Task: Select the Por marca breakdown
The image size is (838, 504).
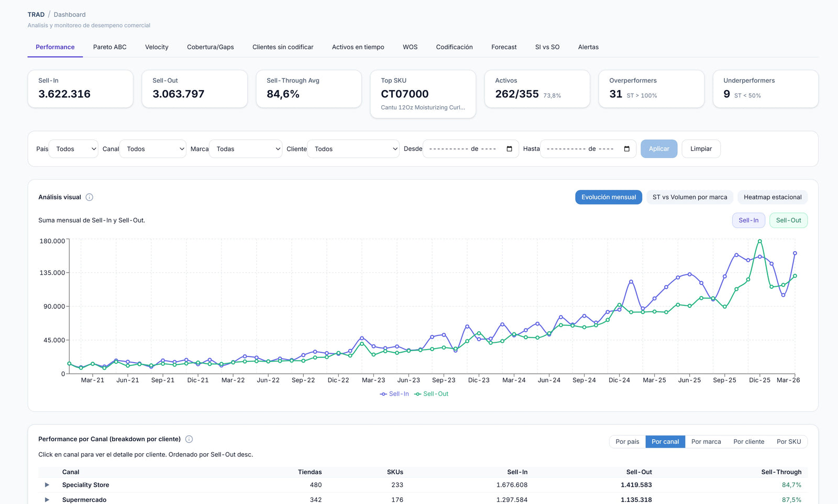Action: pos(706,442)
